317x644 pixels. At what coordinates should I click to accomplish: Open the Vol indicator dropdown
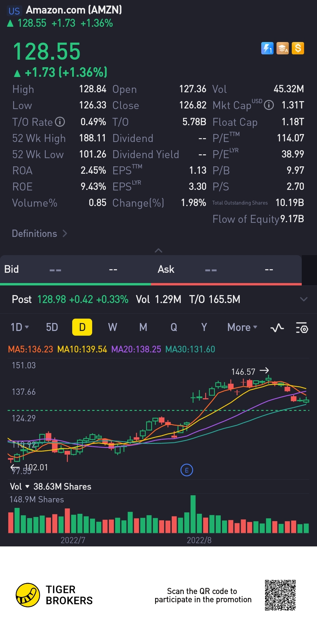coord(20,486)
